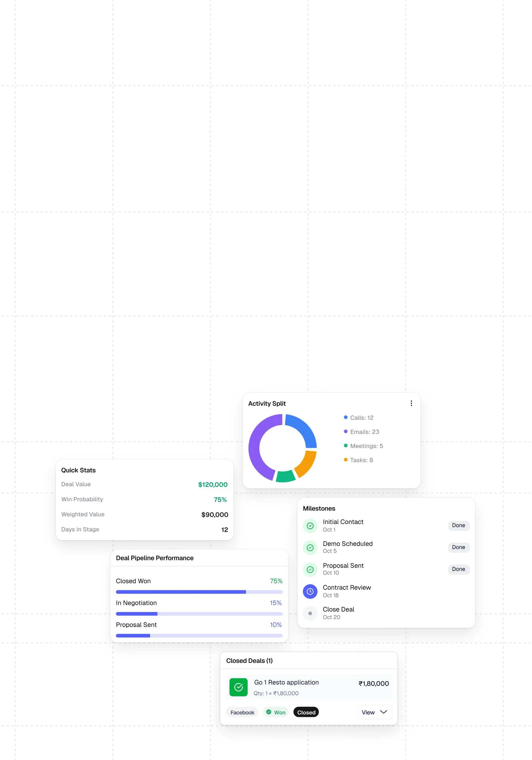532x760 pixels.
Task: Select the Facebook source tag
Action: pyautogui.click(x=242, y=712)
